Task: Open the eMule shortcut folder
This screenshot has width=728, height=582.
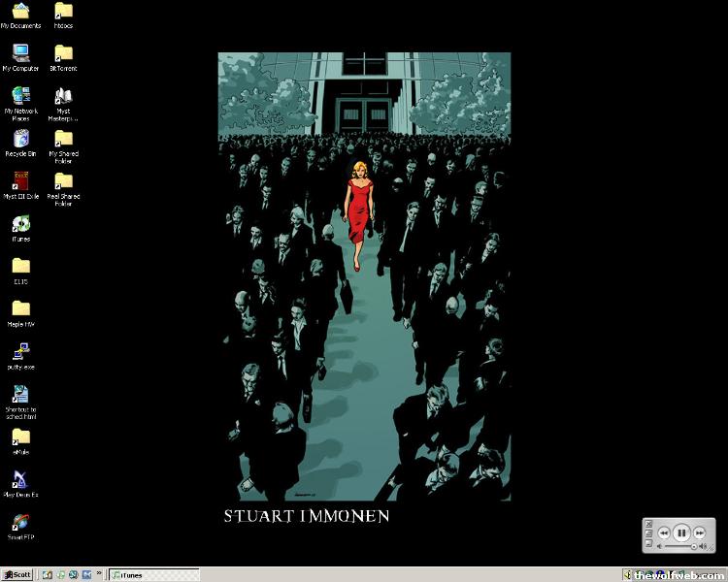Action: pyautogui.click(x=20, y=437)
